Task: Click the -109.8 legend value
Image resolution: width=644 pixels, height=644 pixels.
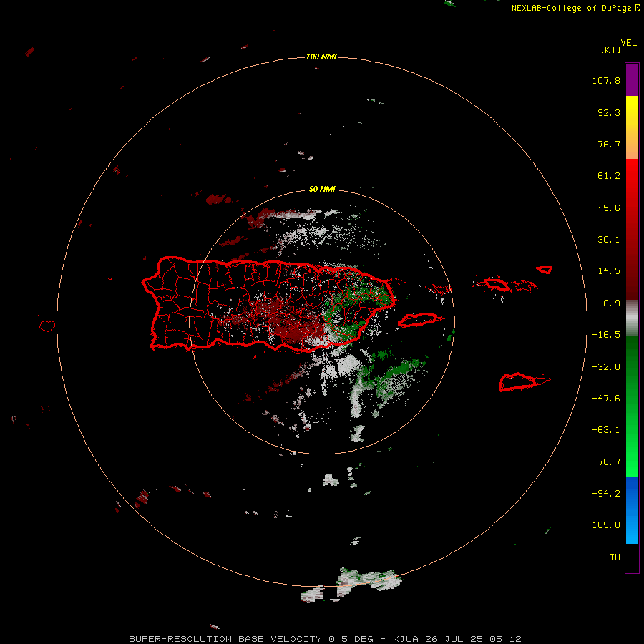Action: 603,525
